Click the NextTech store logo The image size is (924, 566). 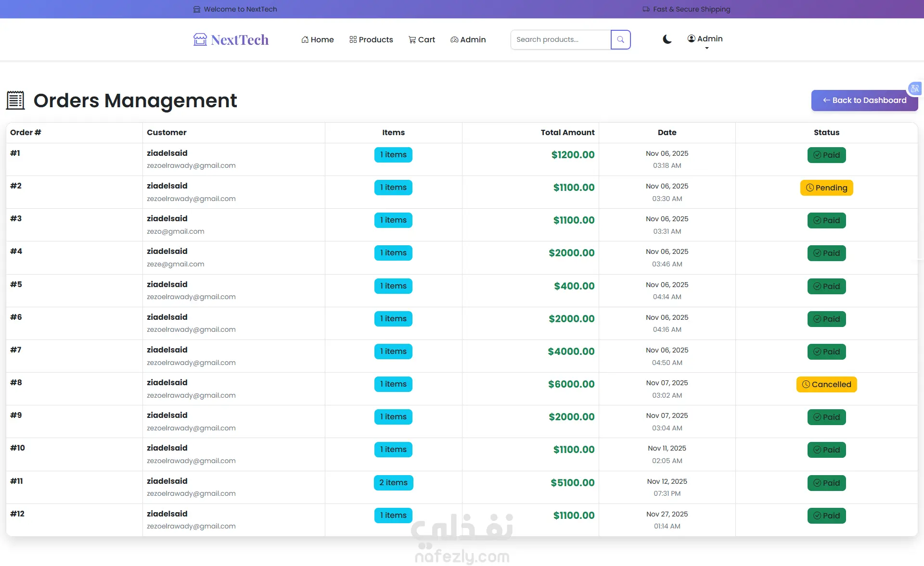231,39
